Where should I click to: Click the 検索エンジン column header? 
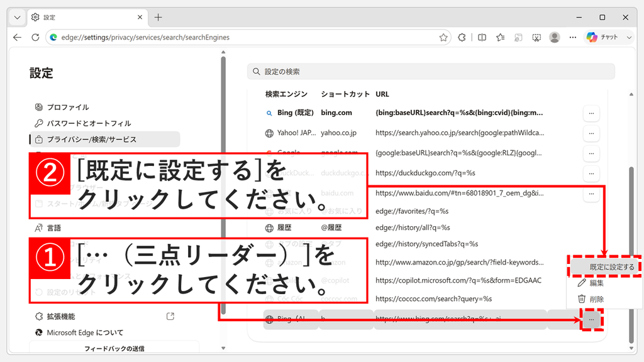(x=286, y=94)
